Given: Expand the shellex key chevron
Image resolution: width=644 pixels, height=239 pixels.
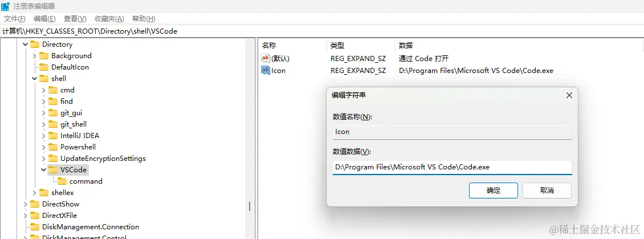Looking at the screenshot, I should [35, 193].
